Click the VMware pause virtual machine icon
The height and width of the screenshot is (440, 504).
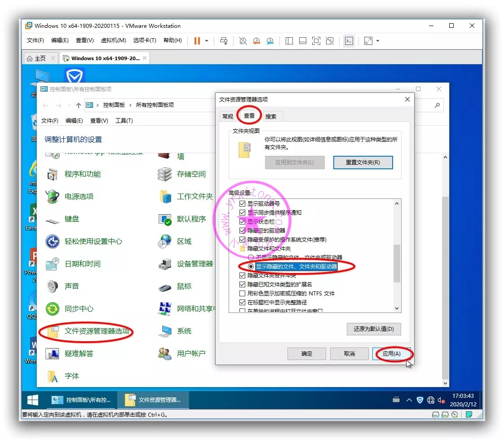pyautogui.click(x=197, y=41)
